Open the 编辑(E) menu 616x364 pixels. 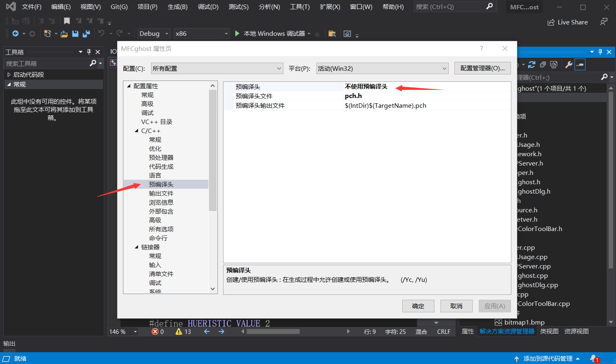tap(61, 7)
